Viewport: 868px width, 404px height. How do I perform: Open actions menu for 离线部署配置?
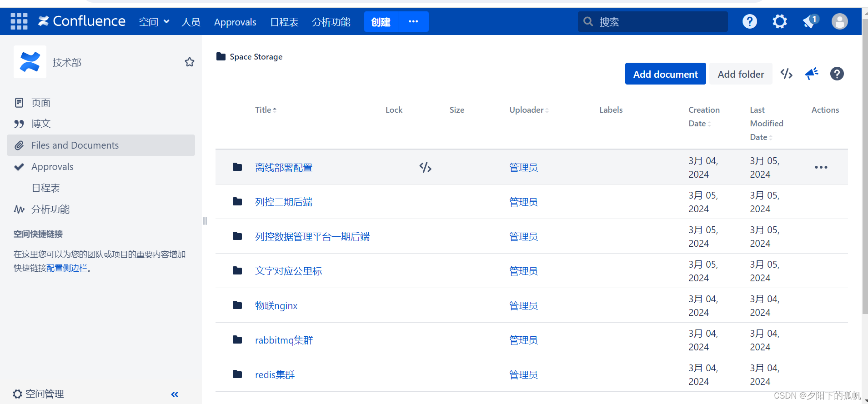coord(821,167)
